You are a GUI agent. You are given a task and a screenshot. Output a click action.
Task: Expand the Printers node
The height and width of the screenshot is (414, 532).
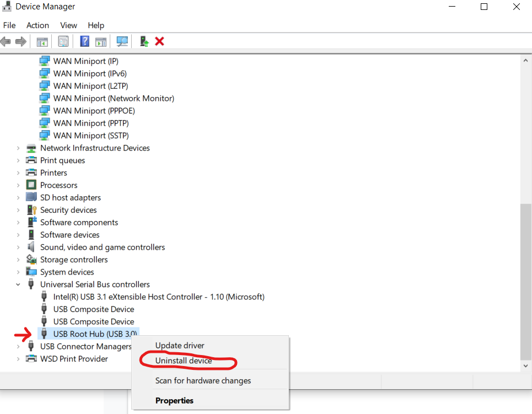18,173
